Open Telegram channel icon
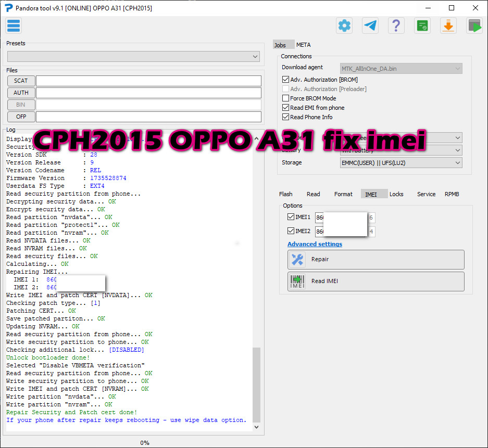This screenshot has width=488, height=448. coord(370,25)
